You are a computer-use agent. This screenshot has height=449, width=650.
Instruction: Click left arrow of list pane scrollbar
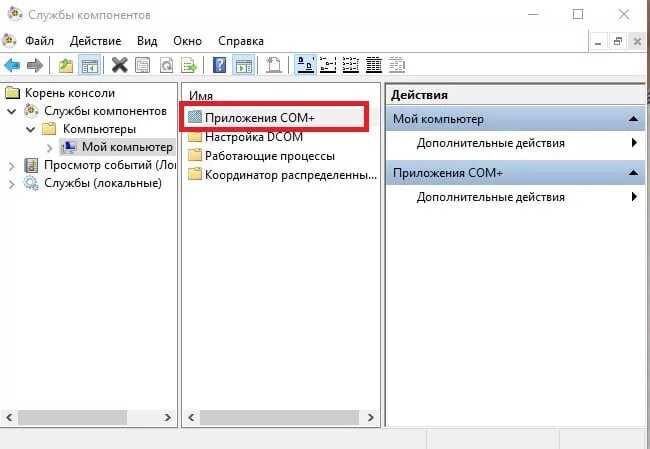[x=191, y=417]
